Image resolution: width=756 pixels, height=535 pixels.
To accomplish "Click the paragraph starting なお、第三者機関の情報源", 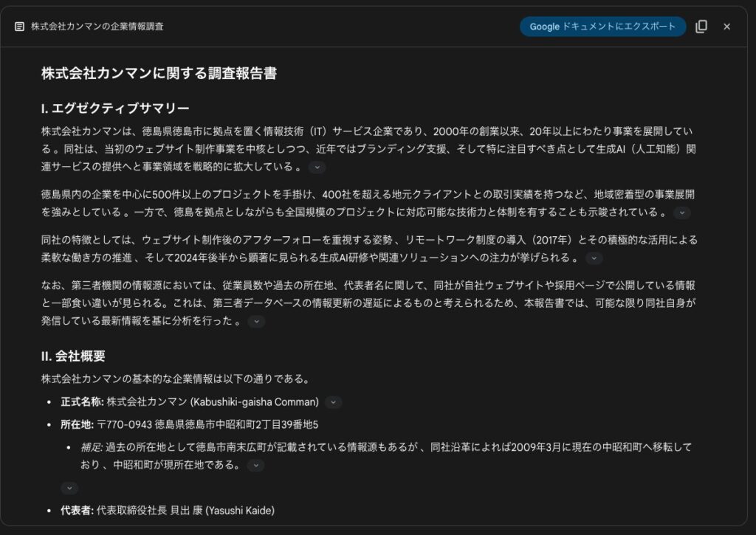I will tap(369, 303).
